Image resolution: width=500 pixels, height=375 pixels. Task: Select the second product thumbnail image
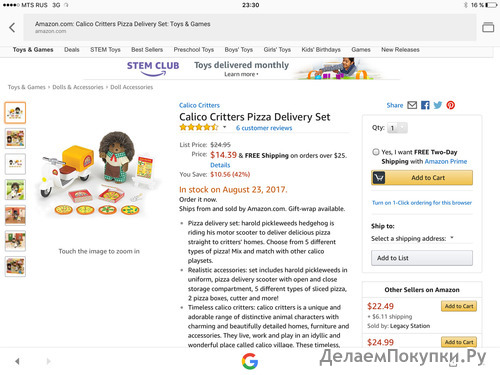pos(15,138)
